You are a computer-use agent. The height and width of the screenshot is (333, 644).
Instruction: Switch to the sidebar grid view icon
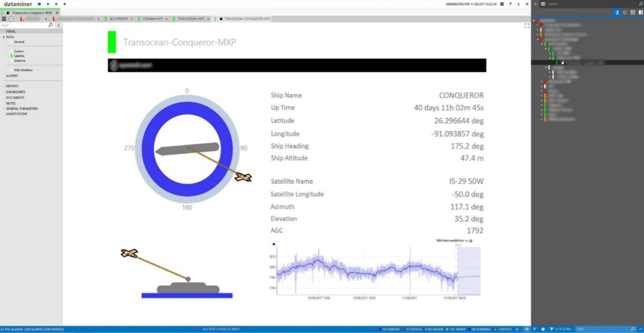[632, 13]
